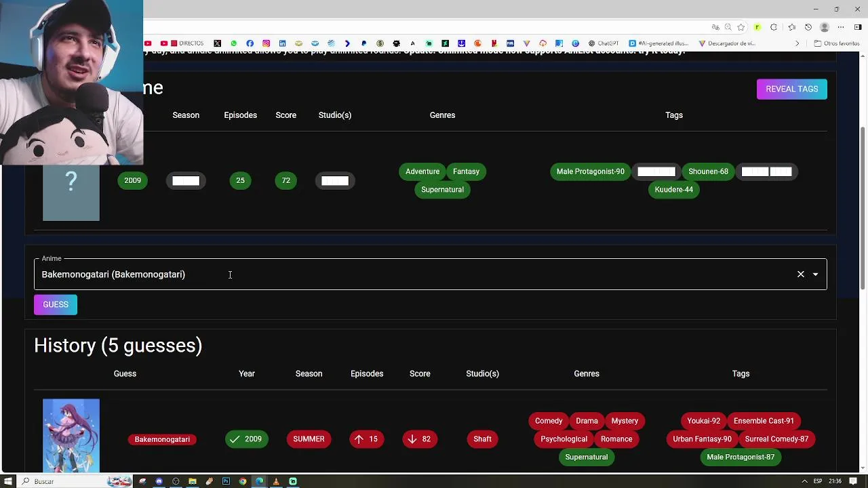The width and height of the screenshot is (868, 488).
Task: Click the red Bakemonogatari guess chip
Action: [x=162, y=439]
